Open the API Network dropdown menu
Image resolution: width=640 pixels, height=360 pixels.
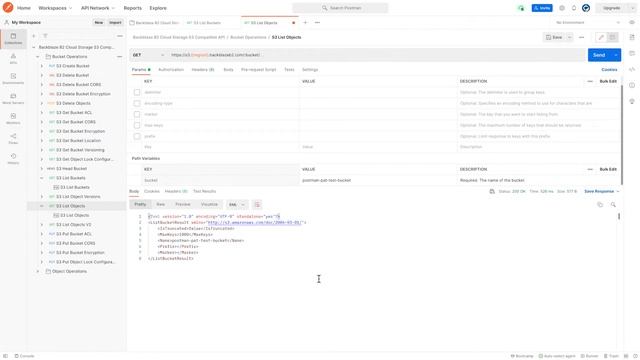point(98,8)
